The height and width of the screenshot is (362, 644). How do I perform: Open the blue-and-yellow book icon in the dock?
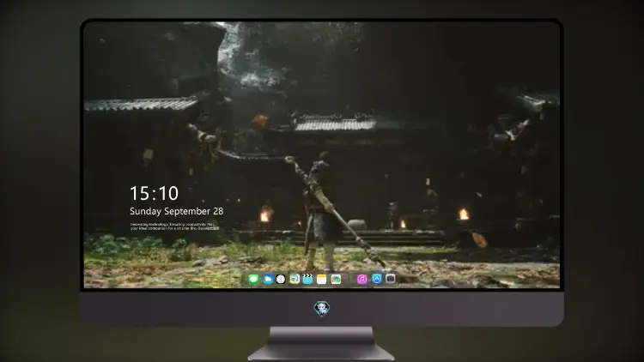(295, 280)
